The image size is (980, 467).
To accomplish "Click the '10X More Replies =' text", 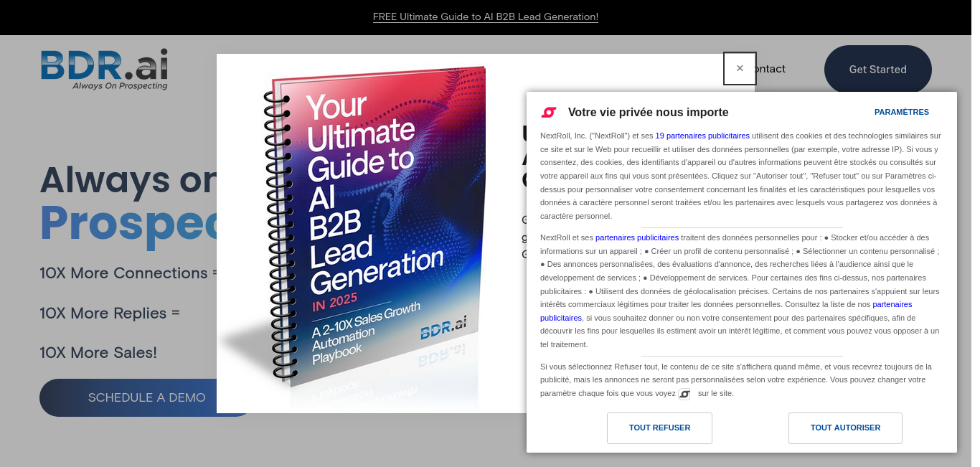I will pyautogui.click(x=110, y=313).
